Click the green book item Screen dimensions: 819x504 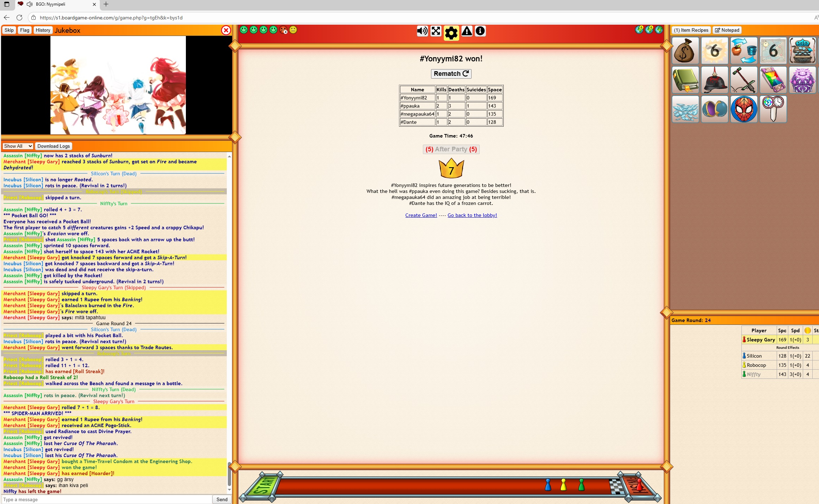pos(685,80)
